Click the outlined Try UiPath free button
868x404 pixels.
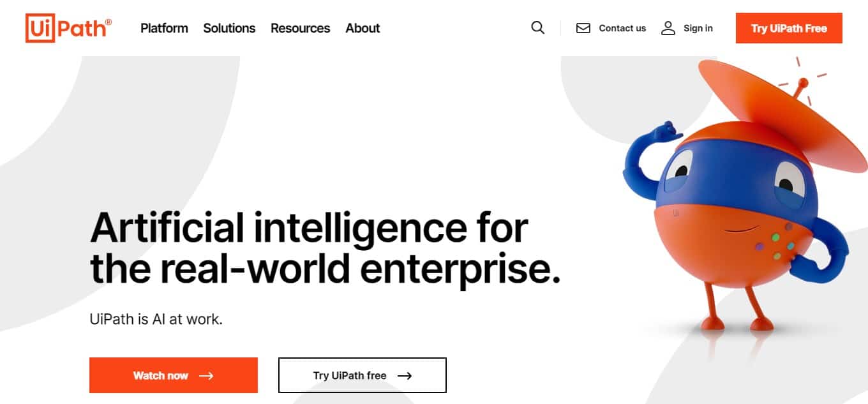[x=361, y=375]
